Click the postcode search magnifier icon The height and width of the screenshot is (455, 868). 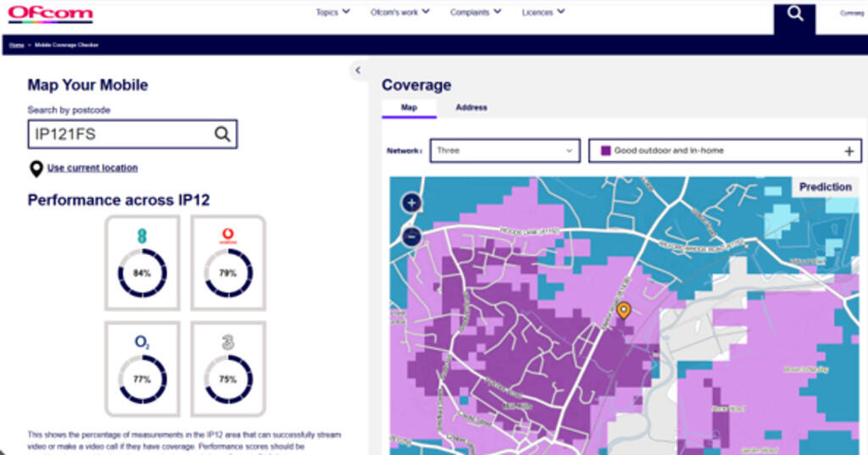[x=222, y=134]
